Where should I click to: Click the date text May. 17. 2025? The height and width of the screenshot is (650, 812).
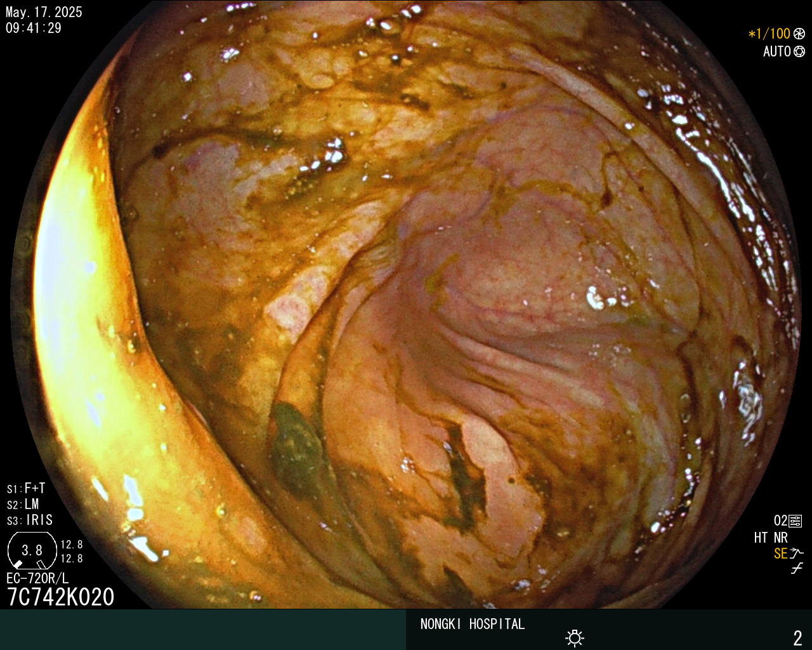coord(44,12)
